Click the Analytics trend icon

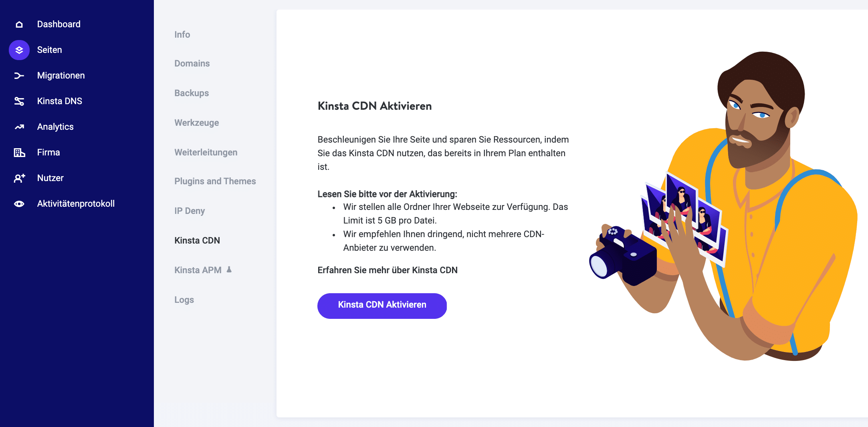coord(19,127)
